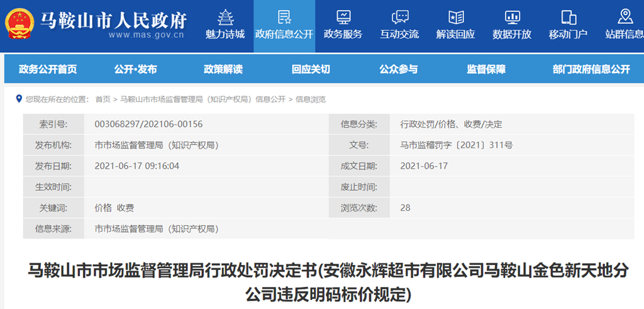
Task: Click the www.mas.gov.cn site address
Action: (146, 35)
